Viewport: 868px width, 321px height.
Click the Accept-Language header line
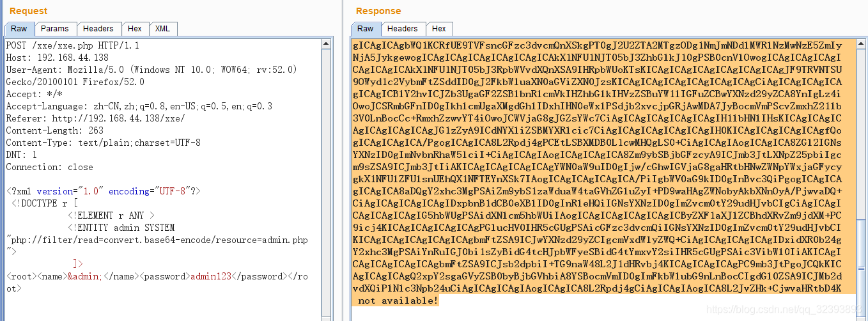pos(139,106)
